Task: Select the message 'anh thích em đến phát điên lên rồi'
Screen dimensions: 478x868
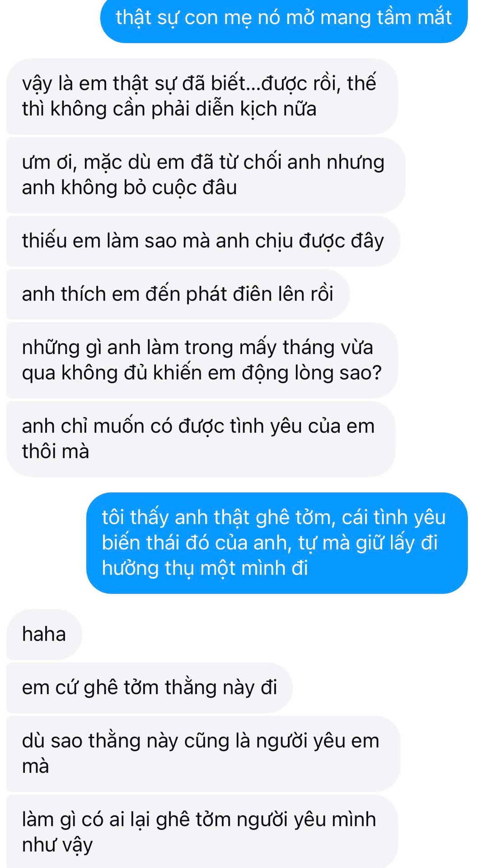Action: coord(178,294)
